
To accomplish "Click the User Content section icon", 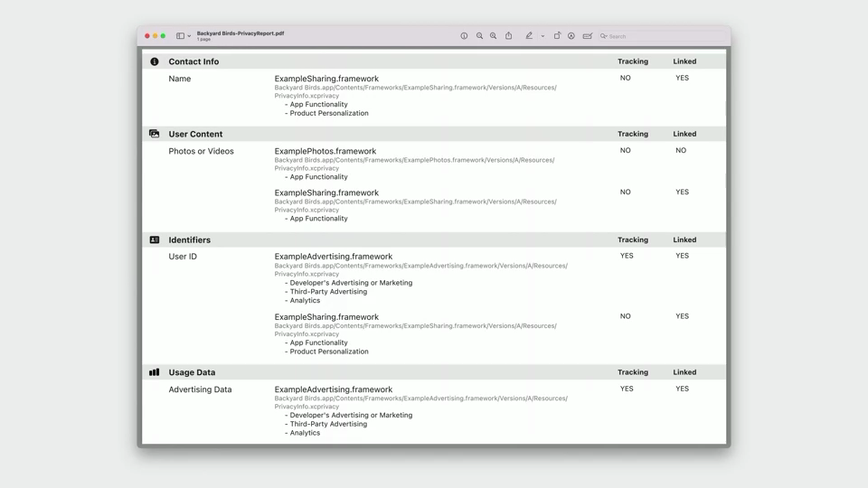I will pyautogui.click(x=155, y=134).
